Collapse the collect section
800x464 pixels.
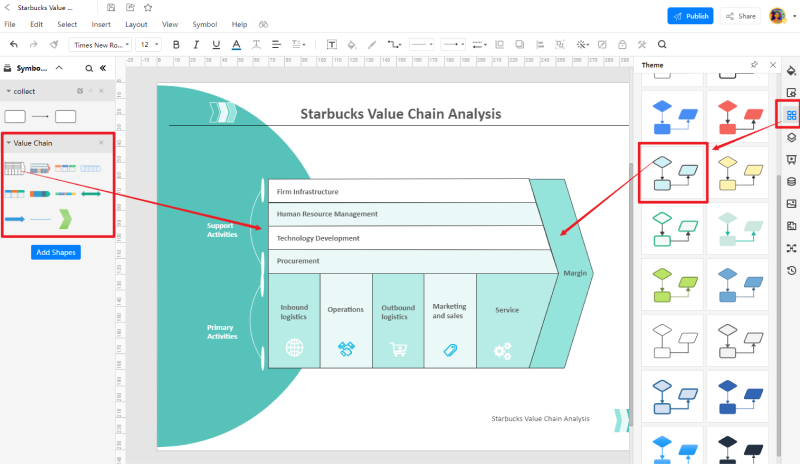[8, 91]
